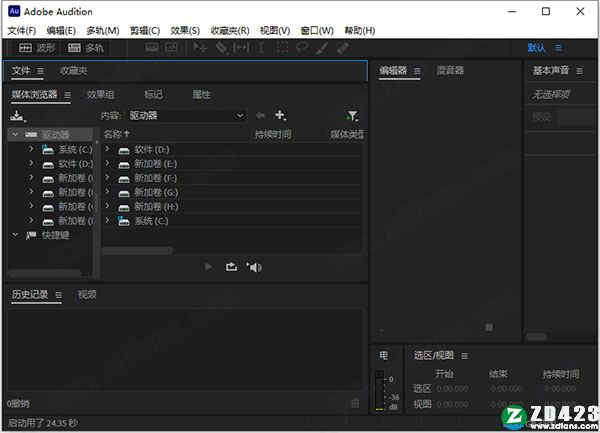This screenshot has height=433, width=600.
Task: Click the trash icon in history panel
Action: click(x=355, y=403)
